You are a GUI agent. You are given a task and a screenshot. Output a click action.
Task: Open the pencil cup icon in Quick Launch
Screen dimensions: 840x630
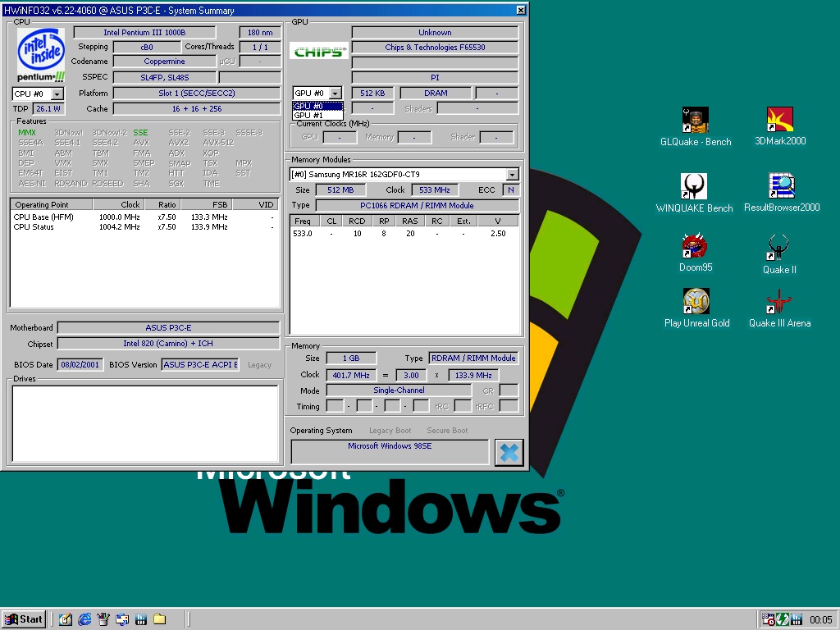(x=103, y=619)
